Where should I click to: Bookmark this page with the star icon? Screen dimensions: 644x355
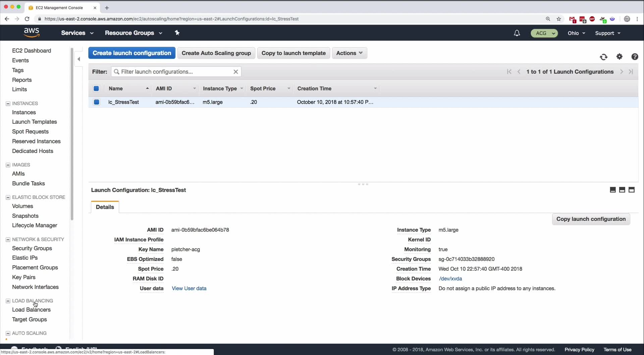pyautogui.click(x=559, y=19)
